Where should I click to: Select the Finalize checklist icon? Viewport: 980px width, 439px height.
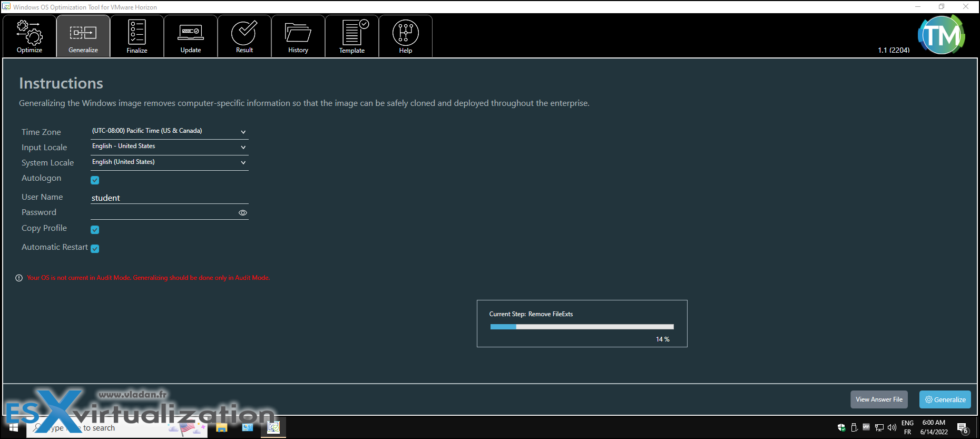[x=137, y=33]
